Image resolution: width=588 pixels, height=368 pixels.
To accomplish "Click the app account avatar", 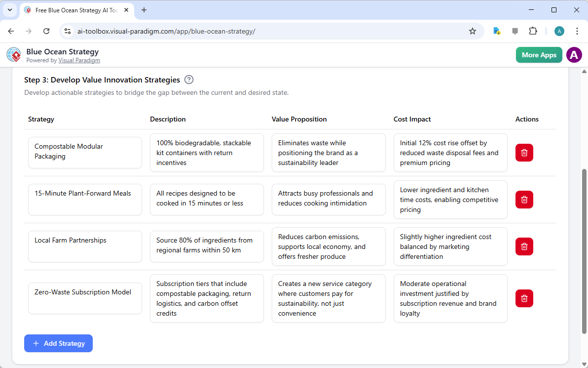I will coord(574,55).
